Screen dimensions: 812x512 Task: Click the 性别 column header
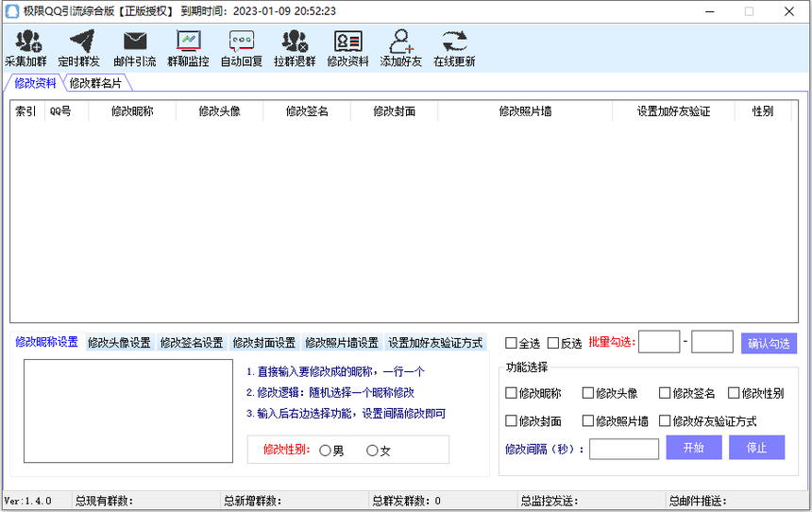pos(763,111)
